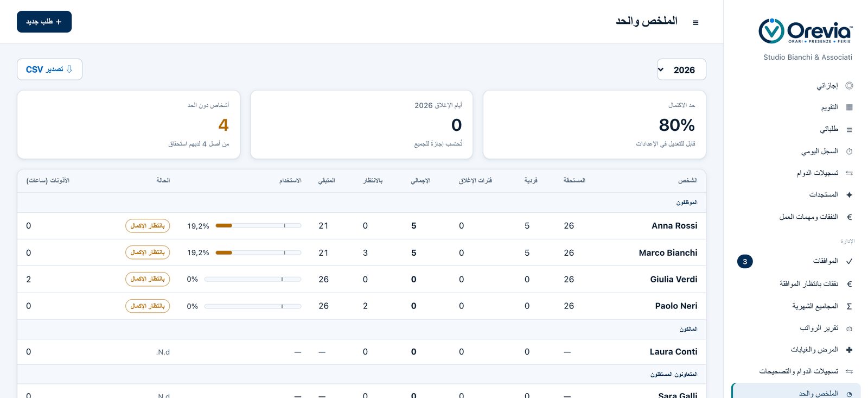Click the المرض والغيابات plus icon
This screenshot has width=868, height=398.
point(849,350)
